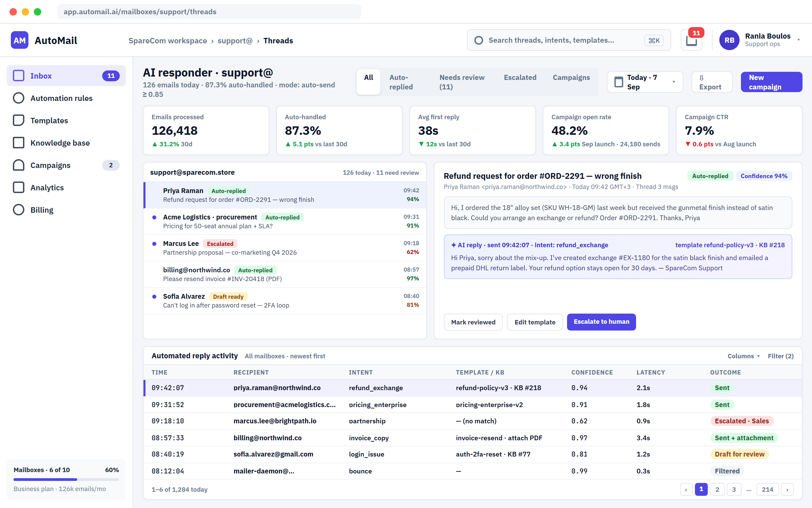Viewport: 812px width, 508px height.
Task: Click the calendar icon in date picker
Action: pos(619,82)
